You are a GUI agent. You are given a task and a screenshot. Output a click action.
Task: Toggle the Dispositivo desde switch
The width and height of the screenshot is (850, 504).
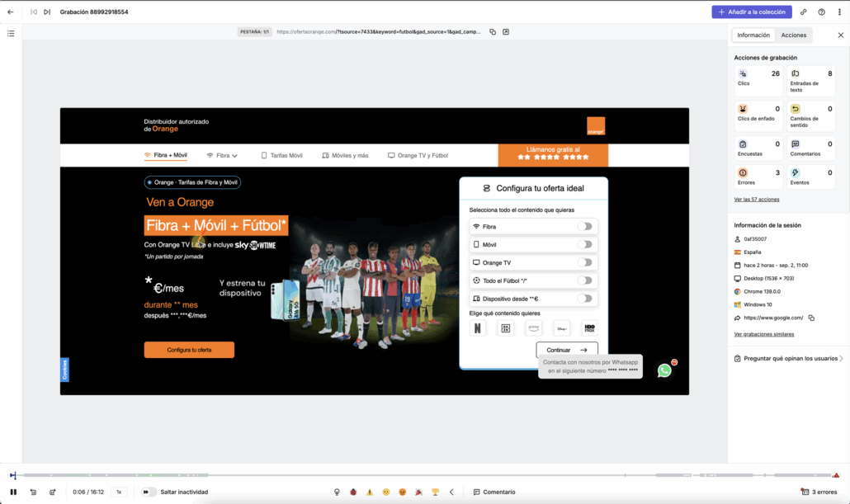(584, 299)
